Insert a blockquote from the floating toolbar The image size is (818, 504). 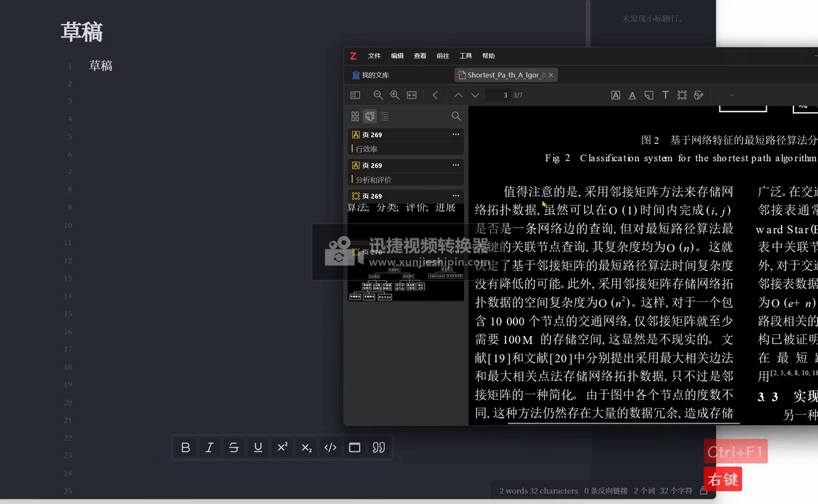pyautogui.click(x=379, y=448)
